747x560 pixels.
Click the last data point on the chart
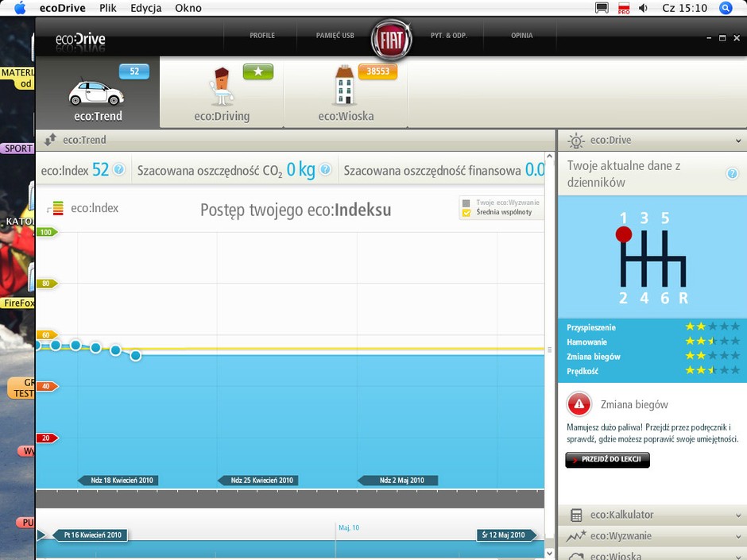coord(136,355)
